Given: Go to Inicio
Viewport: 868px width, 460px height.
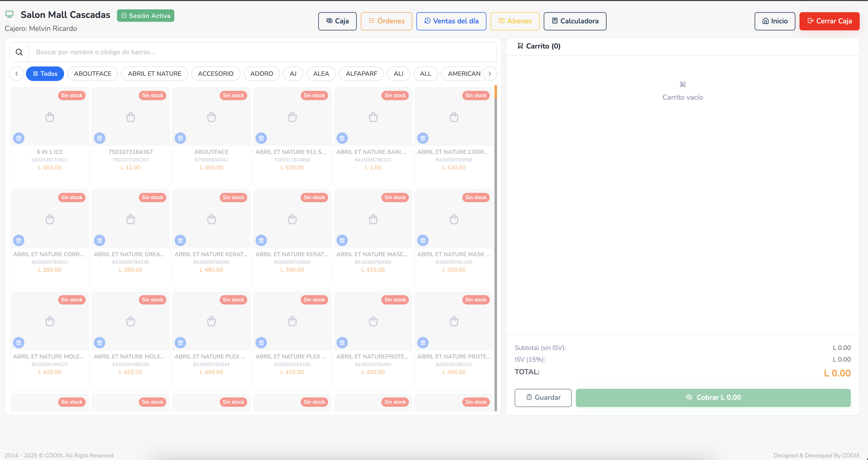Looking at the screenshot, I should (775, 21).
